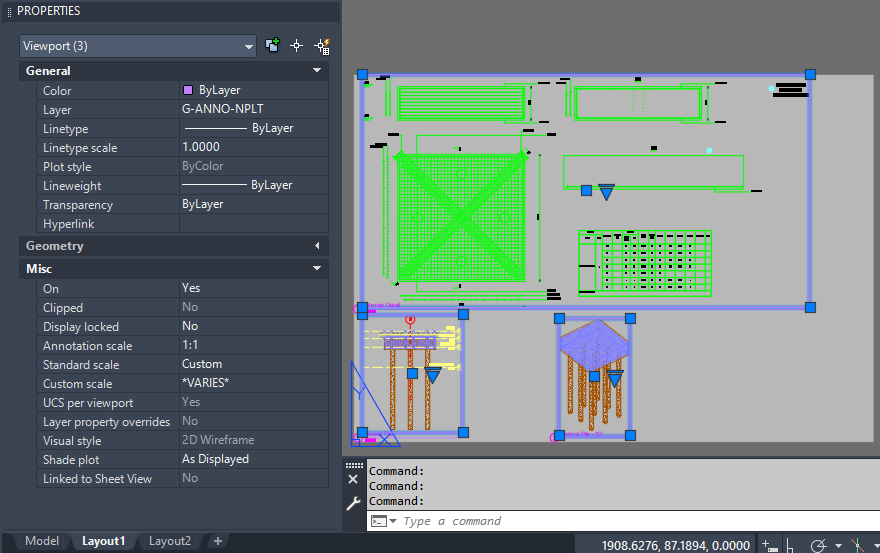880x553 pixels.
Task: Open the Viewport (3) object type dropdown
Action: 138,46
